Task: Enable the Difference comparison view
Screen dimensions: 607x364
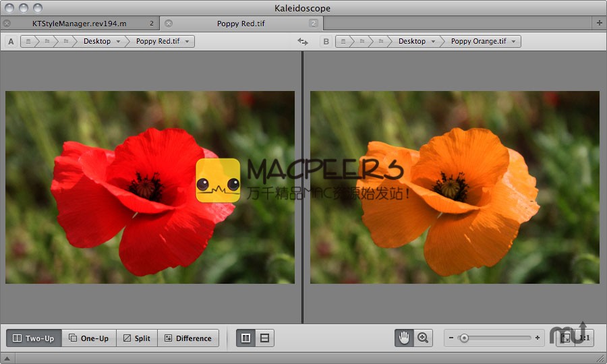Action: click(x=188, y=338)
